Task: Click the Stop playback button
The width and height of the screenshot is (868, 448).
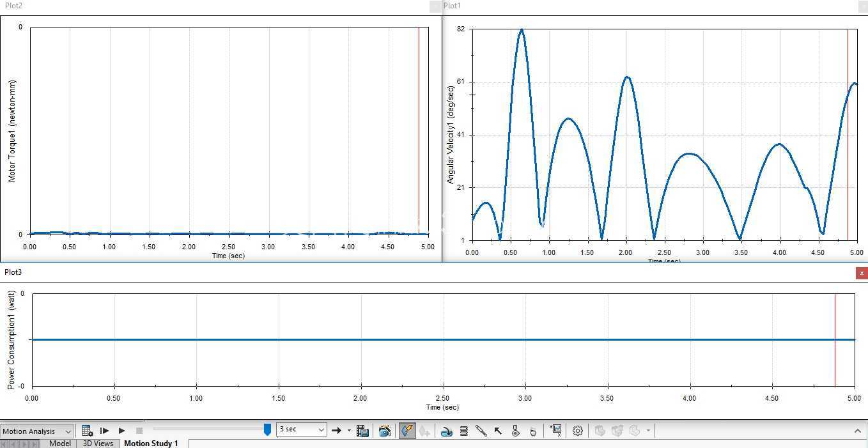Action: [x=139, y=431]
